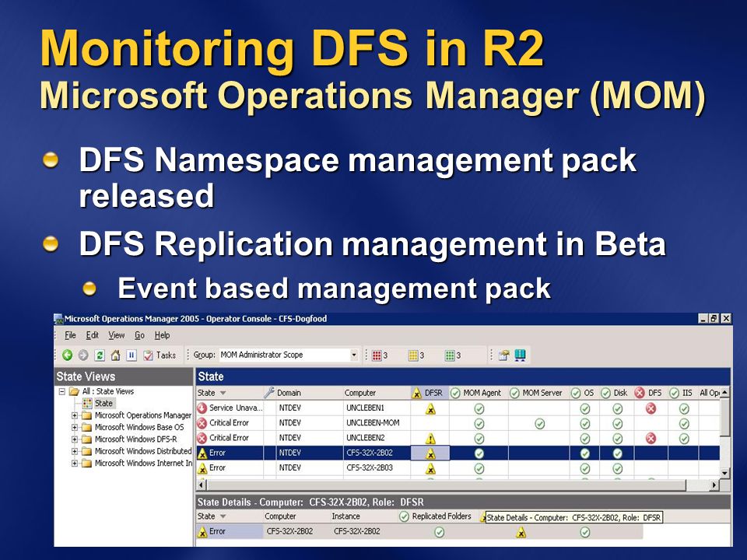The width and height of the screenshot is (747, 560).
Task: Select Critical Error row for UNCLEBEN-MOM
Action: (x=458, y=423)
